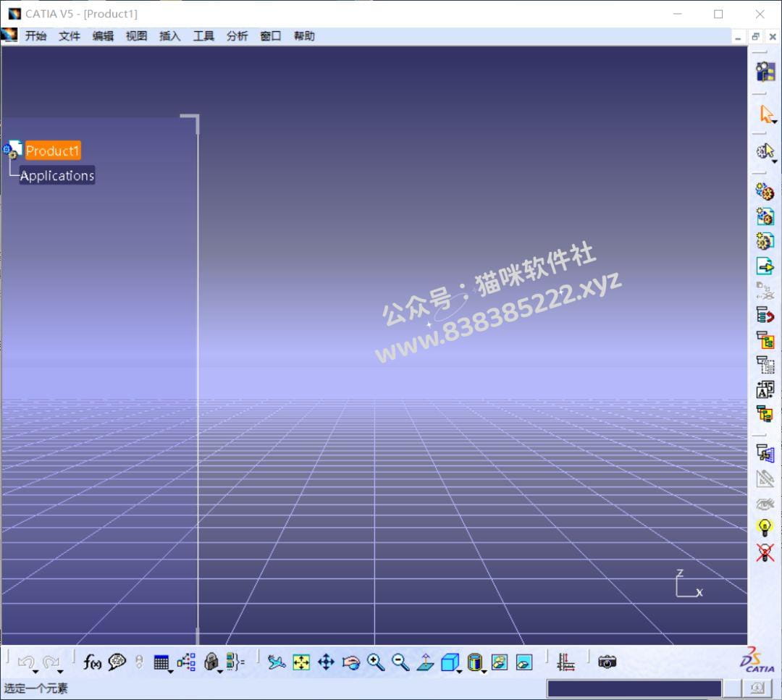Screen dimensions: 782x700
Task: Click the Product1 tree node icon
Action: tap(12, 150)
